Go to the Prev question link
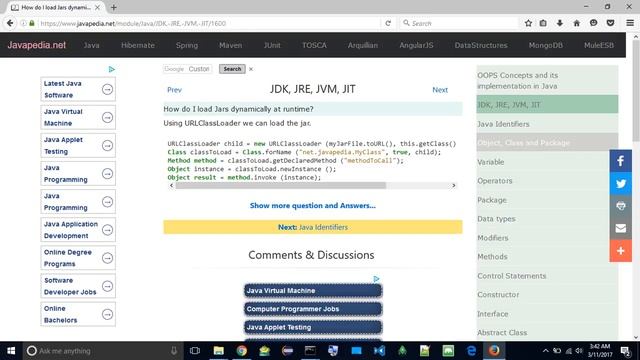The width and height of the screenshot is (640, 360). point(174,90)
